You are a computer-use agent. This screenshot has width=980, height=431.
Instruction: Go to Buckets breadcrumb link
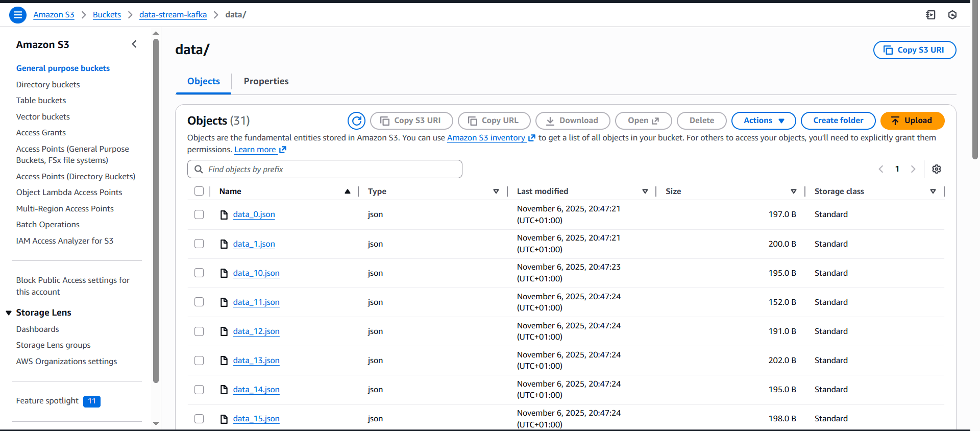107,15
